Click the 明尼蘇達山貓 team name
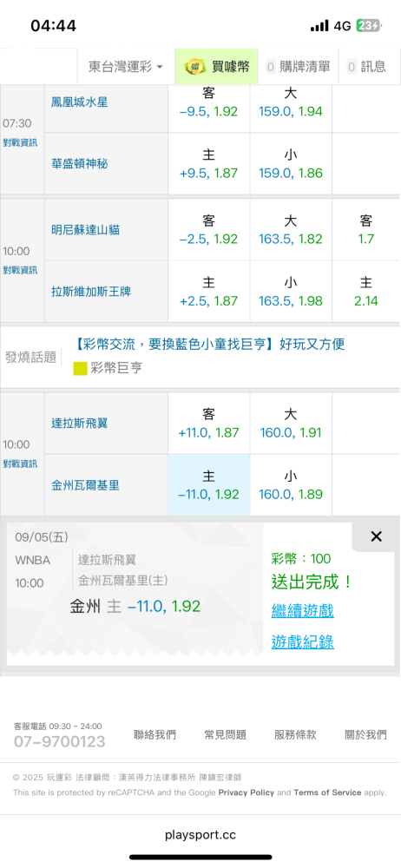 click(x=85, y=230)
